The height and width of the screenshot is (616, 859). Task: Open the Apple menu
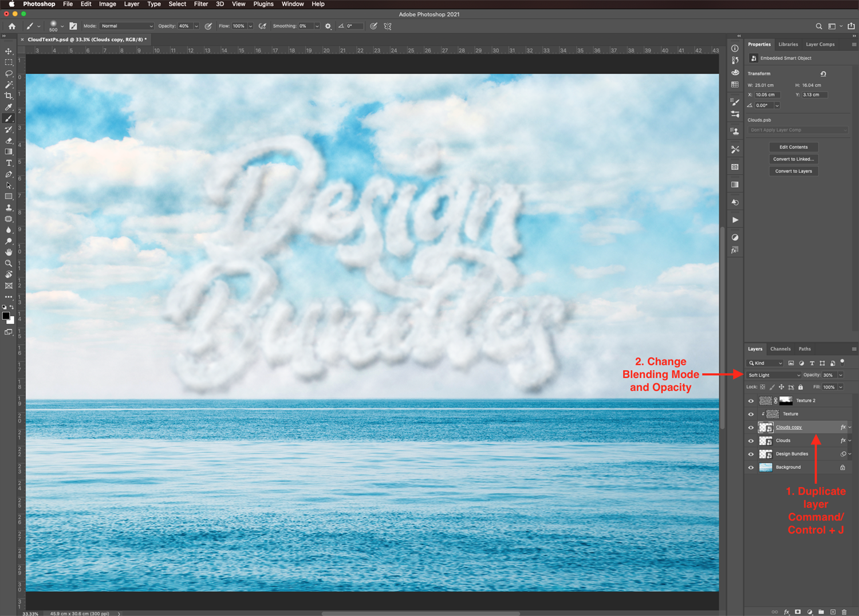11,4
